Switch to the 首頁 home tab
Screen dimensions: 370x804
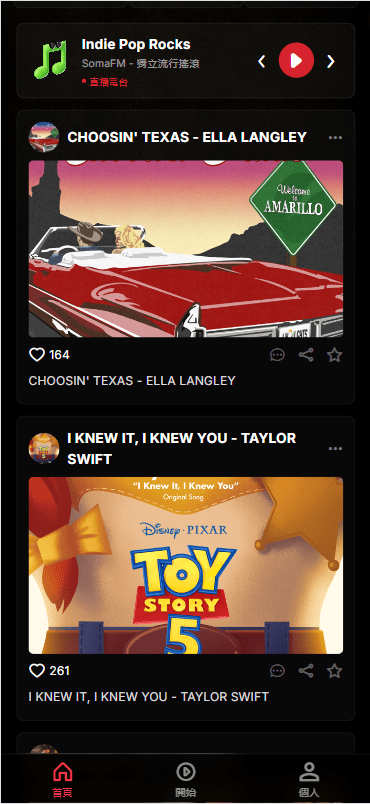tap(63, 779)
